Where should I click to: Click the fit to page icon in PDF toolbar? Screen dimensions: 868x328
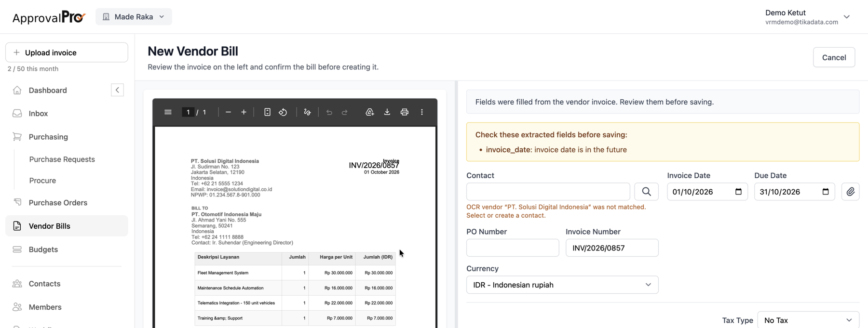point(267,112)
